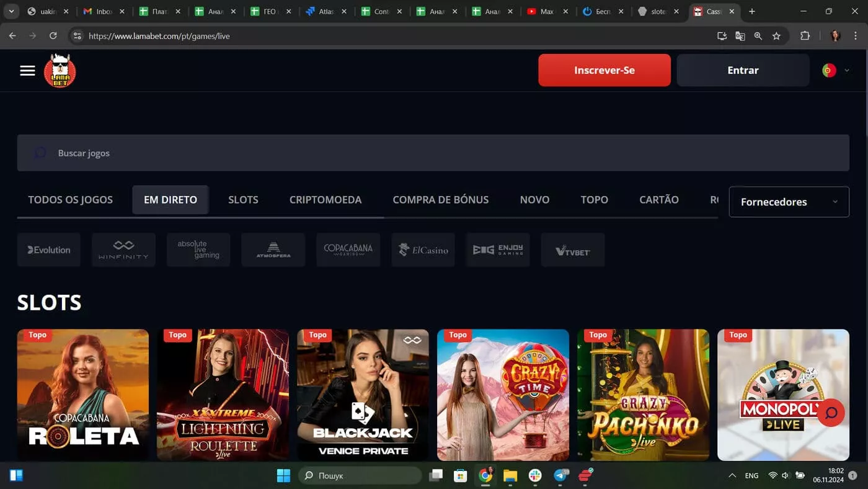Filter by TVBET provider logo

coord(572,250)
